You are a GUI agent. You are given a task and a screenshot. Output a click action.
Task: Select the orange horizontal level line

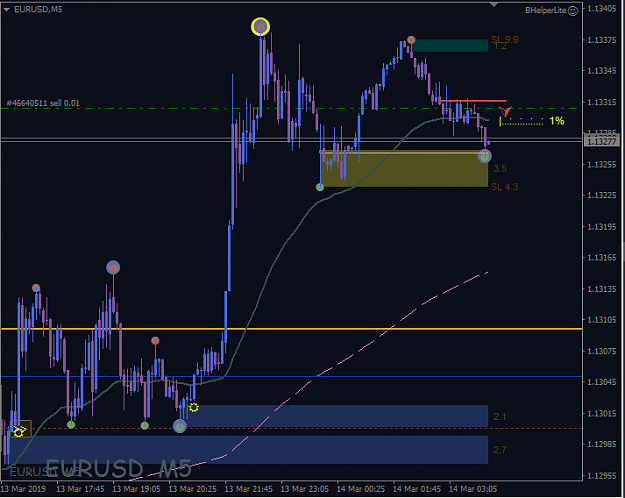292,329
